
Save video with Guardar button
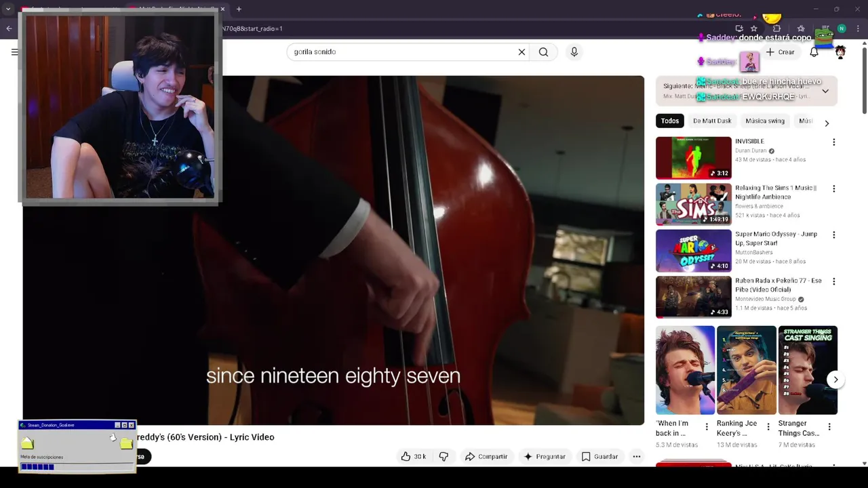pos(599,456)
